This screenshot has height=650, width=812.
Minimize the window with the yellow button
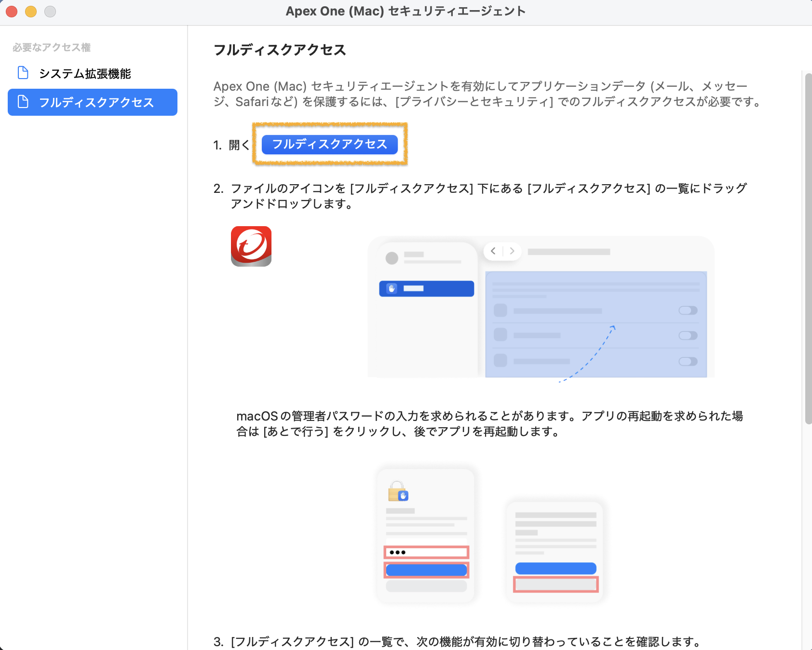pos(31,11)
